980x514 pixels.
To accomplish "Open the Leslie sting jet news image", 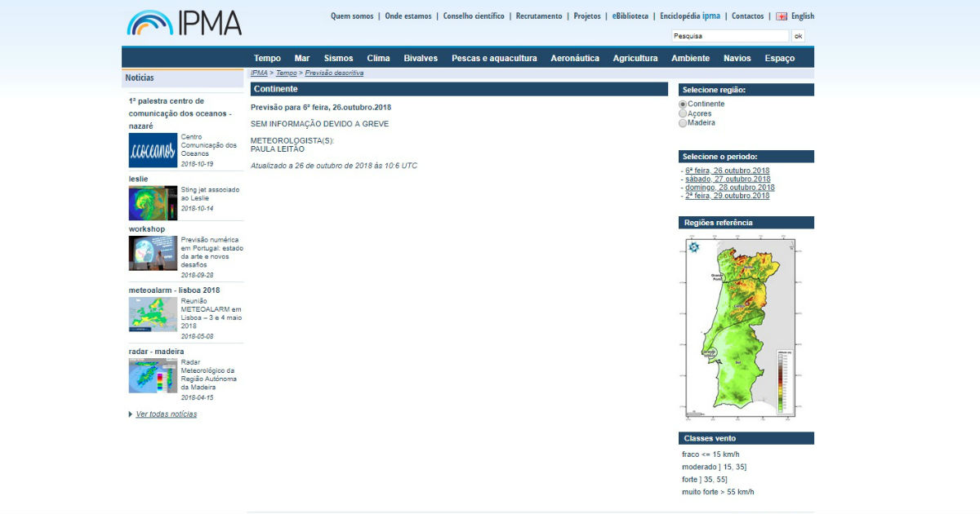I will pos(153,203).
